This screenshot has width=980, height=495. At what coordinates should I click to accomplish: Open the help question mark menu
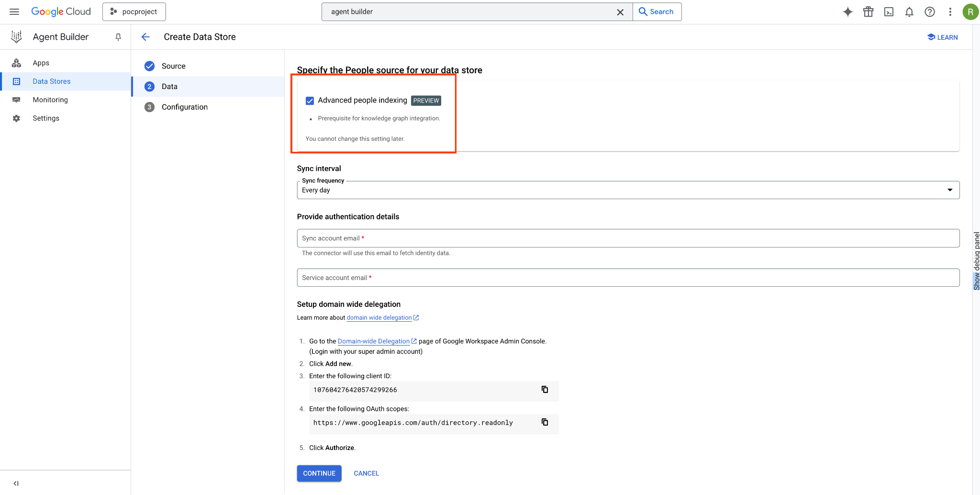click(x=930, y=12)
